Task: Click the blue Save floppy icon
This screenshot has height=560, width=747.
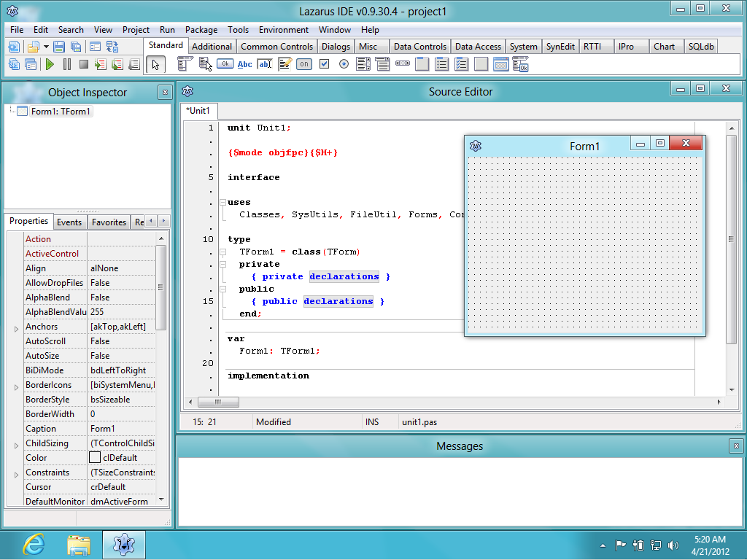Action: pos(59,47)
